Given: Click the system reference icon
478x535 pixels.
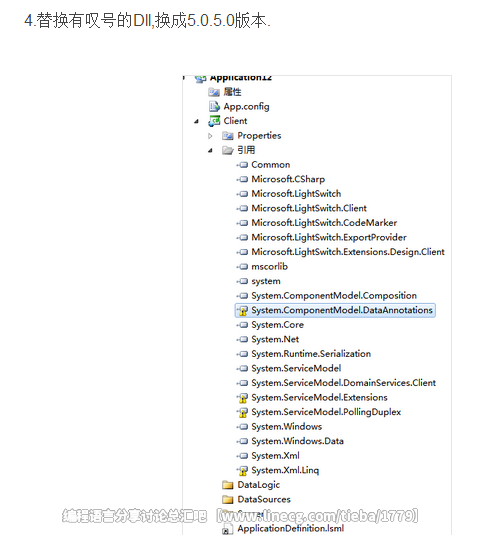Looking at the screenshot, I should pos(242,281).
